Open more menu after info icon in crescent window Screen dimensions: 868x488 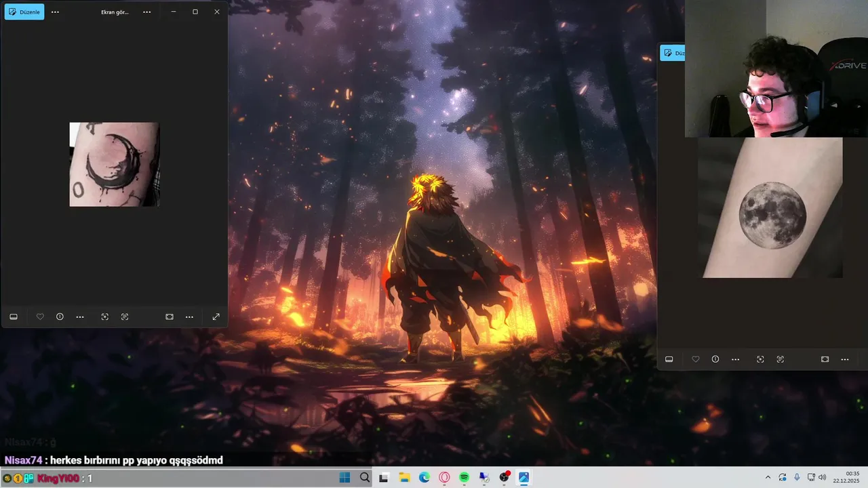pyautogui.click(x=80, y=317)
